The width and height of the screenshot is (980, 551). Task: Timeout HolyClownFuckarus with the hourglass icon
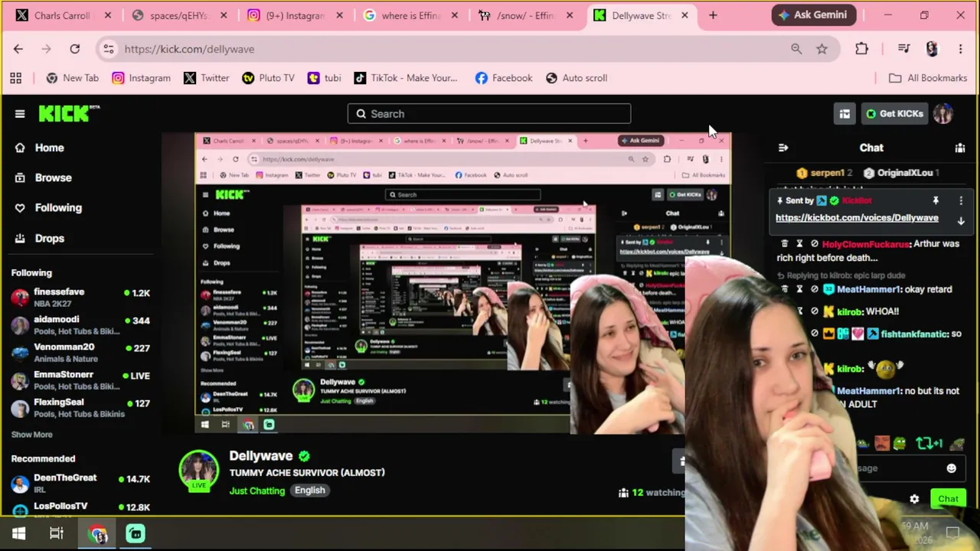799,244
